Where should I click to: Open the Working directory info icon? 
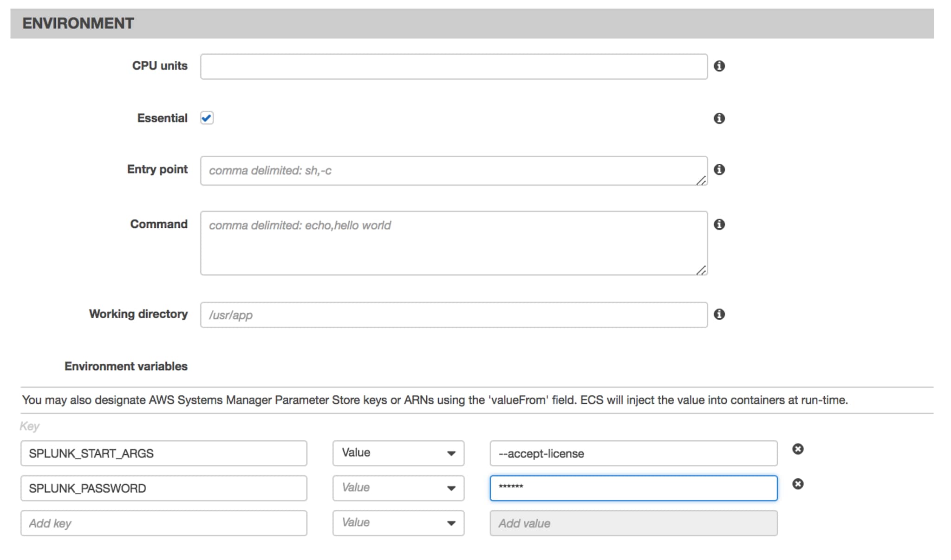click(x=719, y=314)
